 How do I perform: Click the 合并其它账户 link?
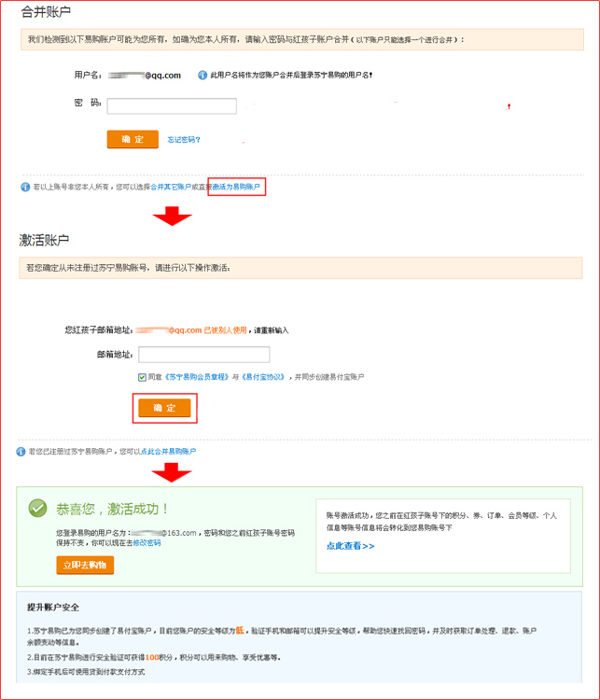tap(171, 187)
